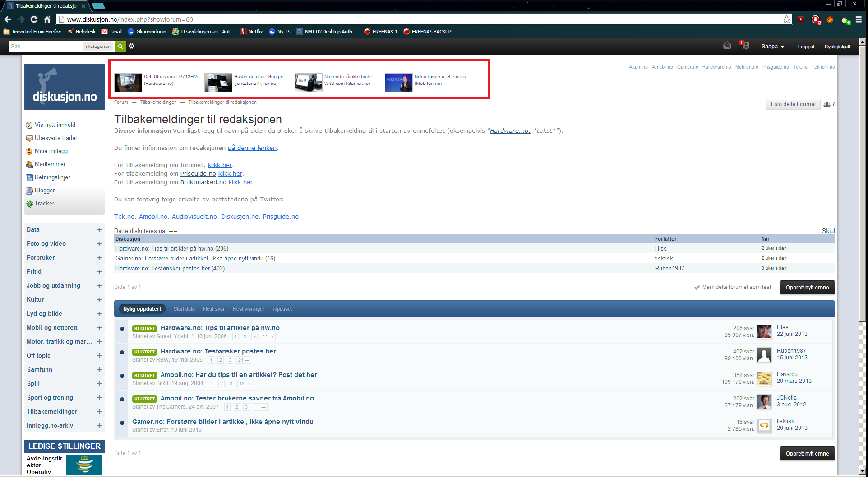Sort by Flest visninger tab
This screenshot has width=868, height=479.
[248, 309]
